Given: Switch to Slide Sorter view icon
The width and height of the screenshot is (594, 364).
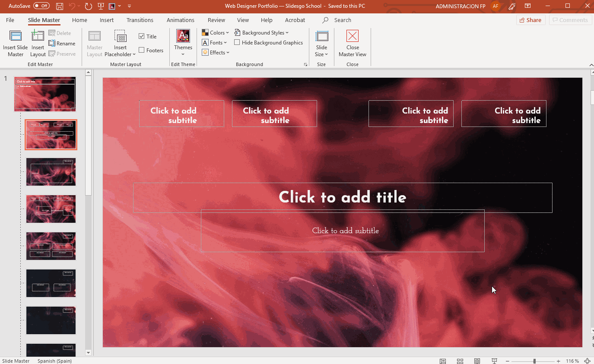Looking at the screenshot, I should [460, 361].
